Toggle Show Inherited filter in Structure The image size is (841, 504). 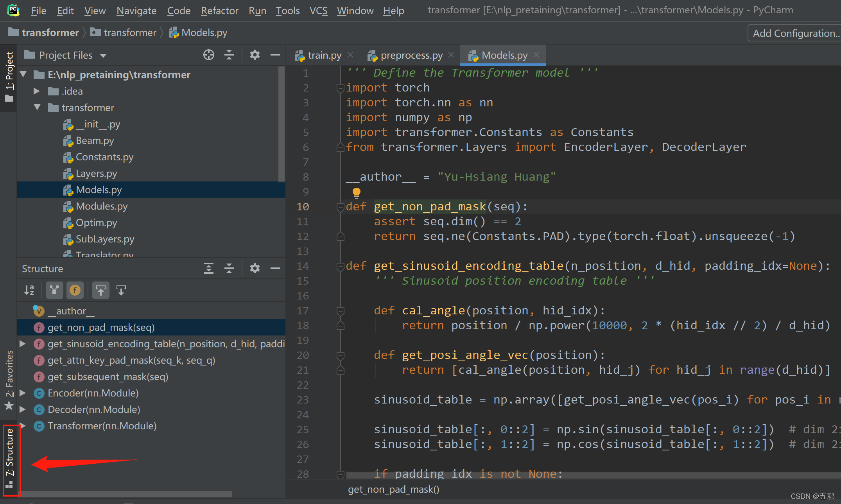point(54,290)
